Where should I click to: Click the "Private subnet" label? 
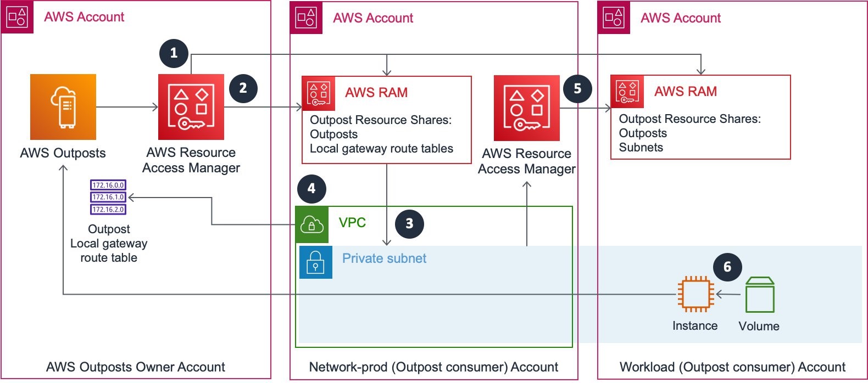click(384, 258)
